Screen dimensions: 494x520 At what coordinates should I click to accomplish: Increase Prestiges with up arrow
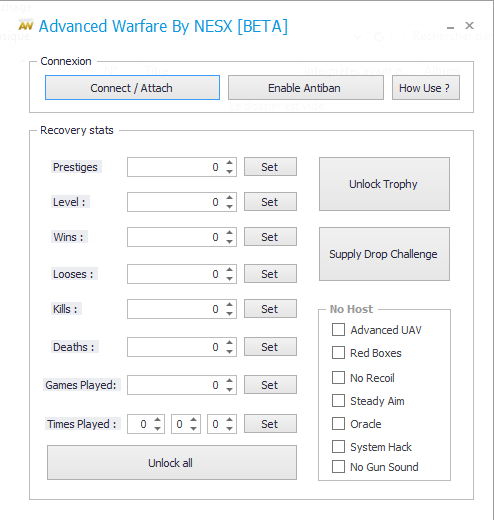(229, 162)
